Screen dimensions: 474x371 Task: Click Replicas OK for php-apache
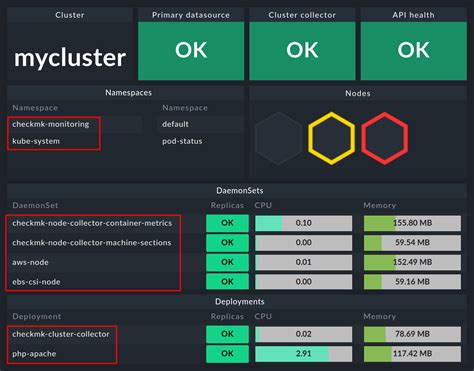point(227,354)
